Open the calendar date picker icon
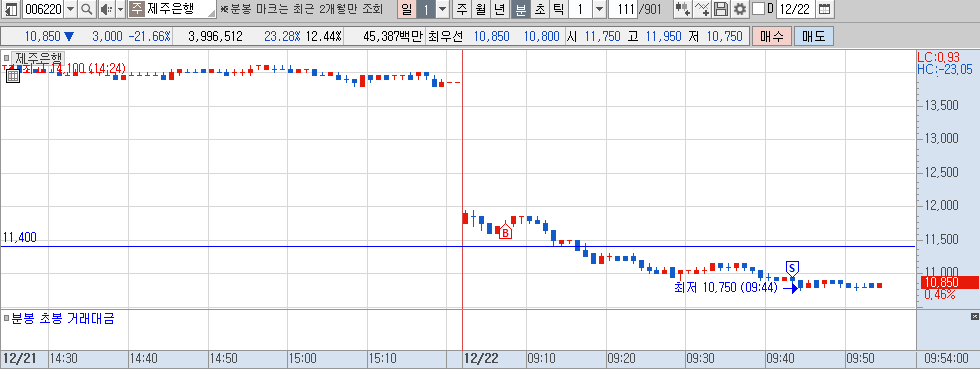Viewport: 980px width, 369px height. (x=825, y=9)
